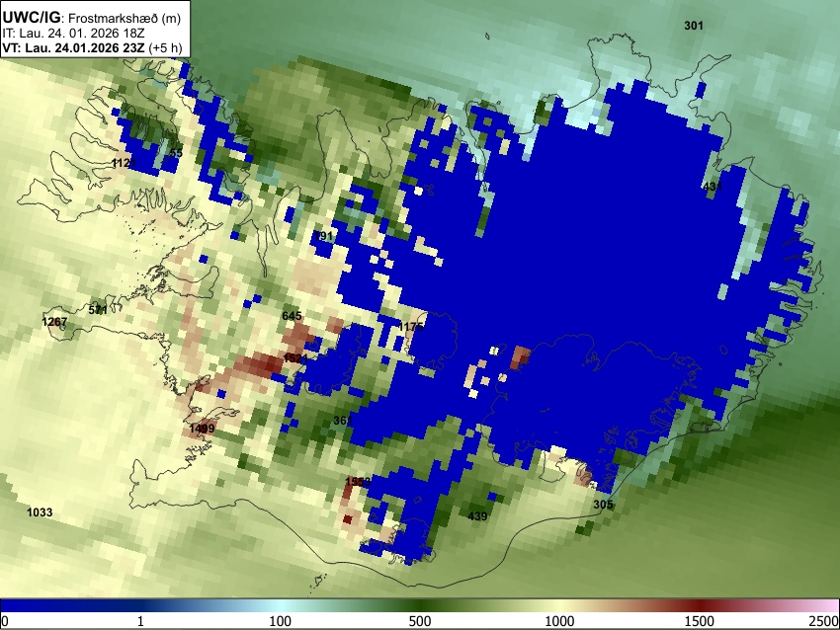
Task: Click the title "UWC/IG: Frostmarkshæð (m)"
Action: pos(92,17)
